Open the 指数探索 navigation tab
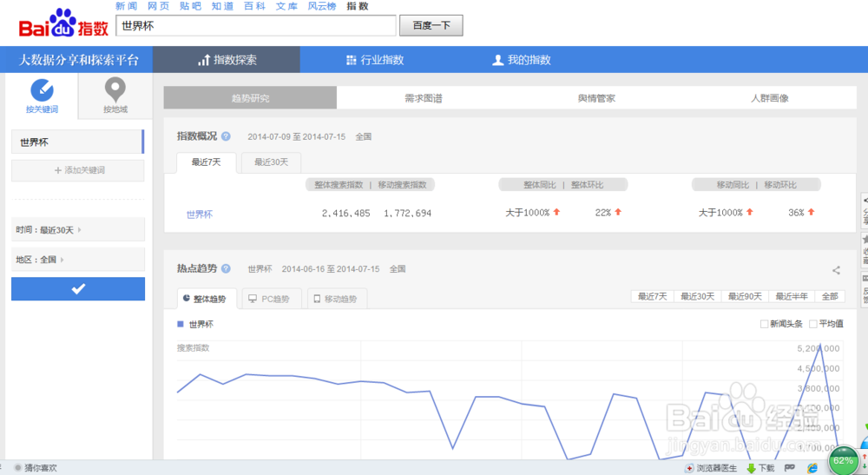Image resolution: width=868 pixels, height=475 pixels. click(227, 60)
